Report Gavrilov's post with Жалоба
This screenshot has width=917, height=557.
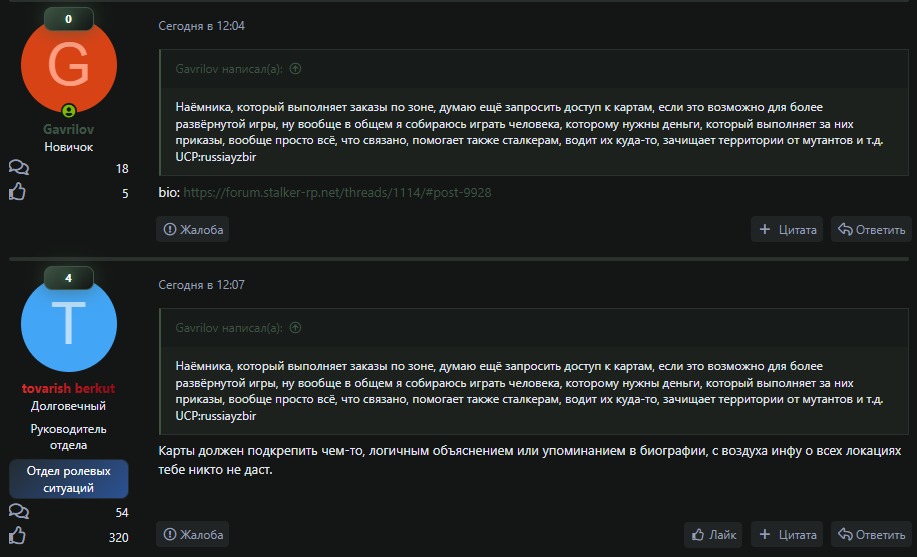click(193, 229)
